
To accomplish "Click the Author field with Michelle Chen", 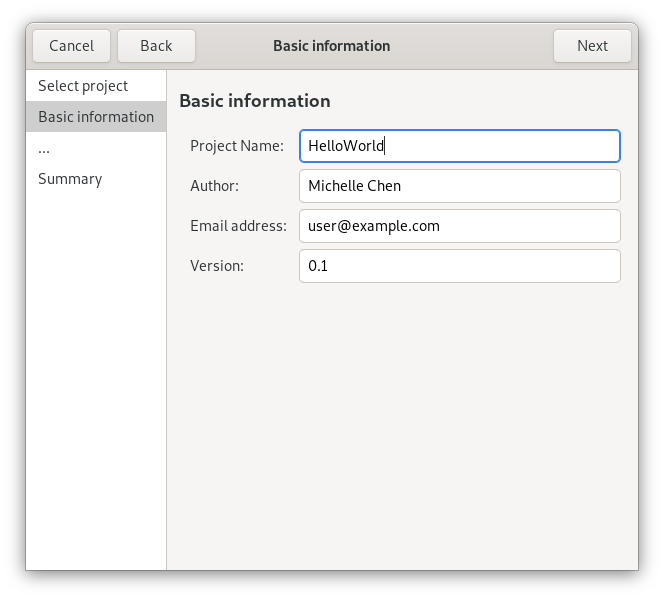I will (x=459, y=186).
